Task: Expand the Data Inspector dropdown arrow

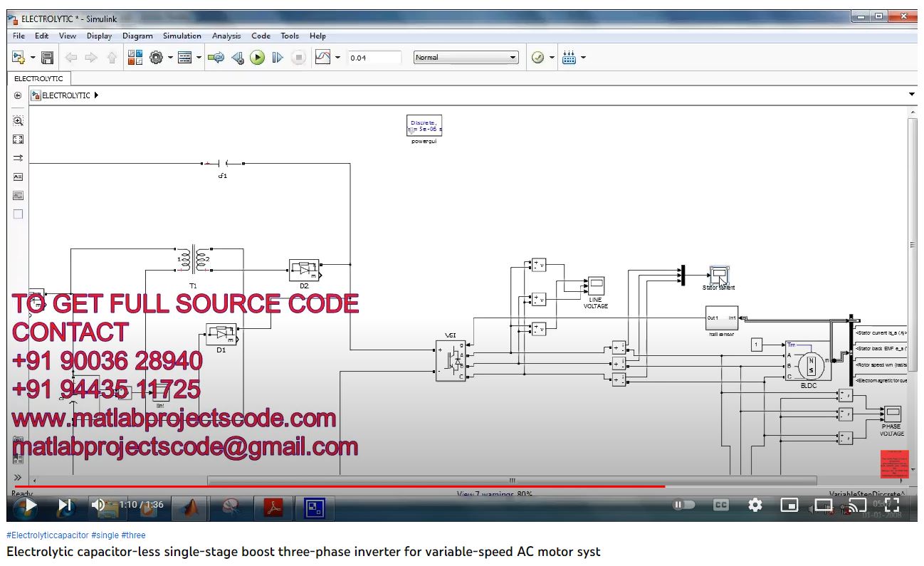Action: (x=337, y=58)
